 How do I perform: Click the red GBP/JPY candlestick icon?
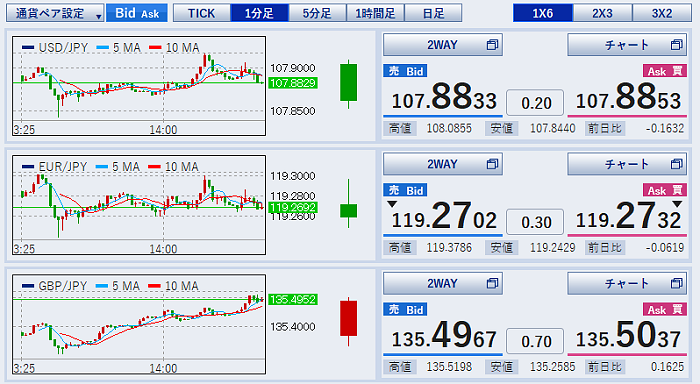coord(348,321)
